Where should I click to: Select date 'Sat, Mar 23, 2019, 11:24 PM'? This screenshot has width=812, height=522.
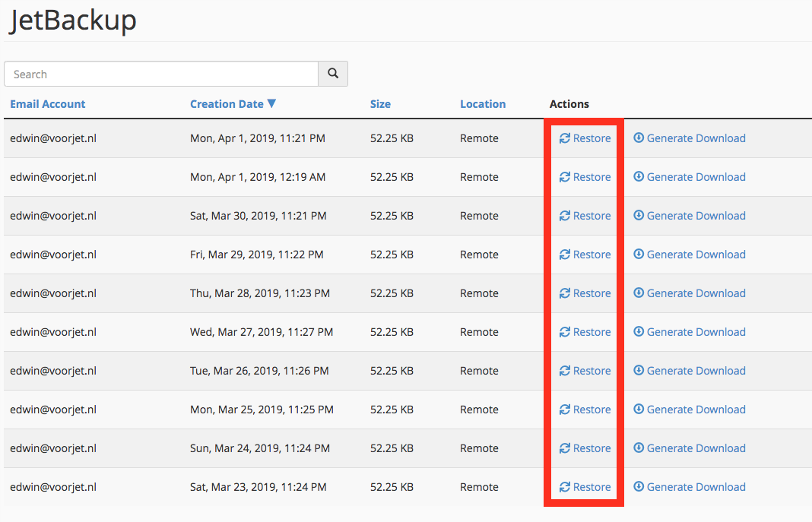(259, 487)
